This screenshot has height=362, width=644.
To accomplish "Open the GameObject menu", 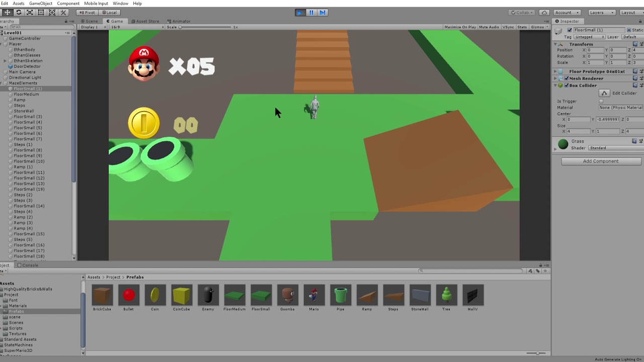I will 41,4.
